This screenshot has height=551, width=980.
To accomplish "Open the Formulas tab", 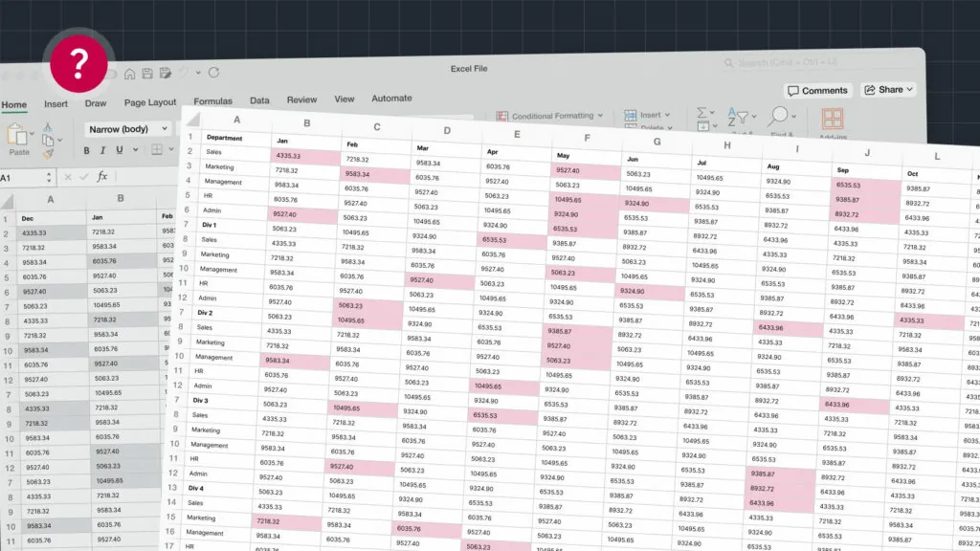I will (x=212, y=101).
